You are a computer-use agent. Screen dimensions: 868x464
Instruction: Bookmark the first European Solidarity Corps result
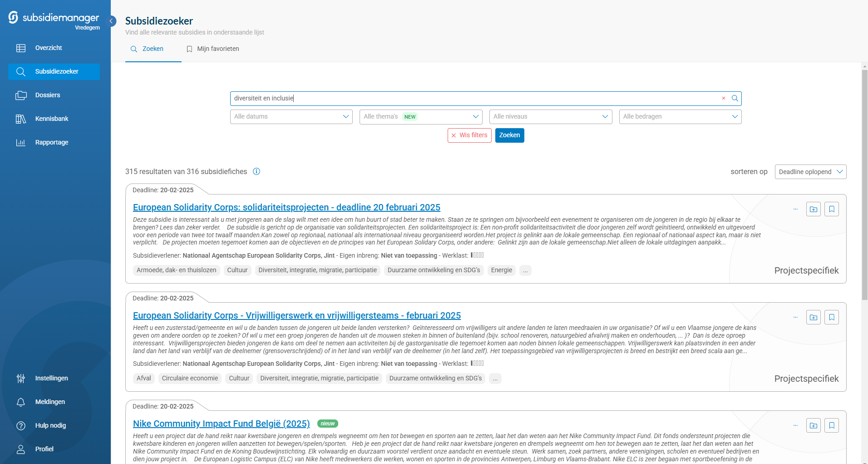pyautogui.click(x=832, y=209)
